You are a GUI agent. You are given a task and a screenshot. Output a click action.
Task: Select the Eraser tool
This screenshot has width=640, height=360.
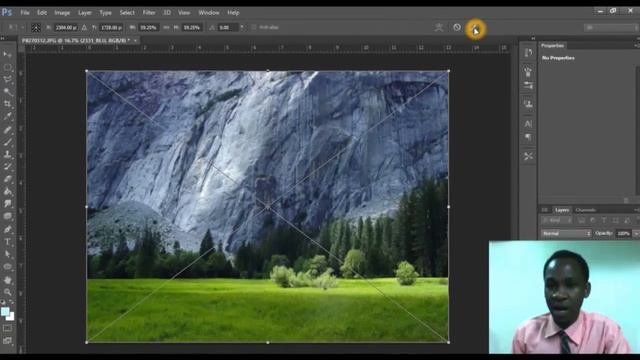[7, 179]
